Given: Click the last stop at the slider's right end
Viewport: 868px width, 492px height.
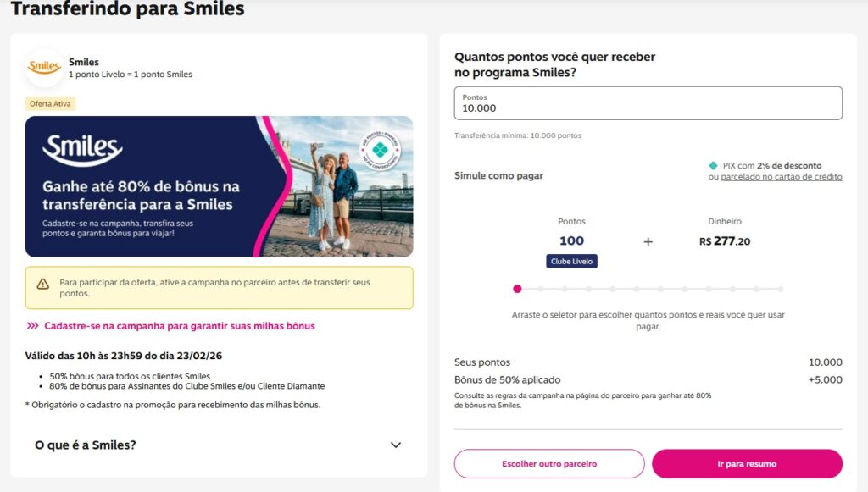Looking at the screenshot, I should pyautogui.click(x=781, y=289).
